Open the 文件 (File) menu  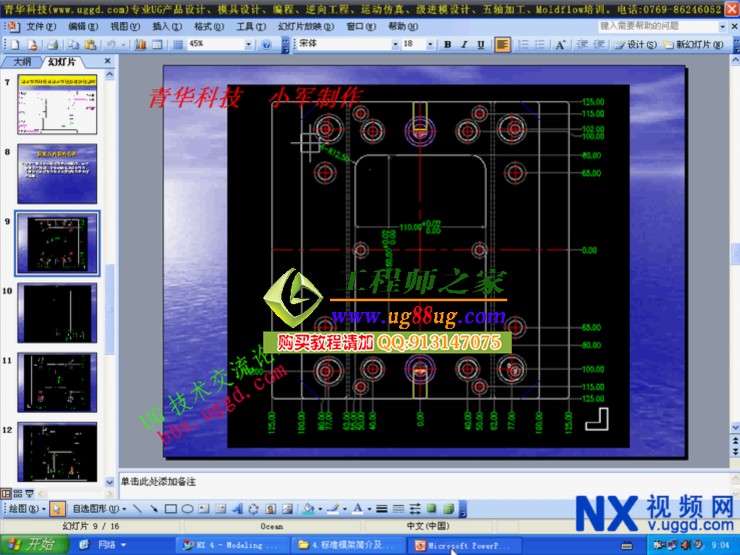(x=41, y=27)
